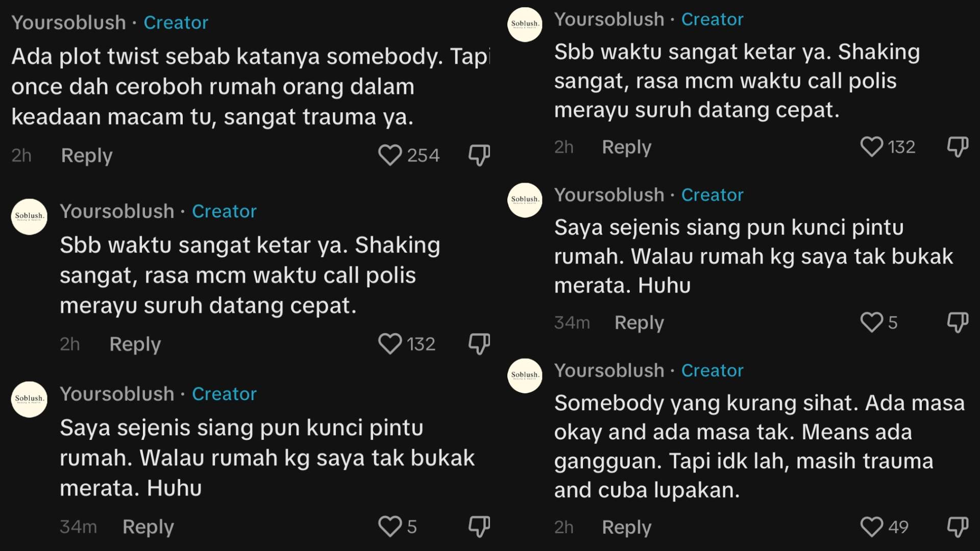Image resolution: width=980 pixels, height=551 pixels.
Task: Dislike the right-column "Sbb waktu sangat ketar" comment
Action: point(957,147)
